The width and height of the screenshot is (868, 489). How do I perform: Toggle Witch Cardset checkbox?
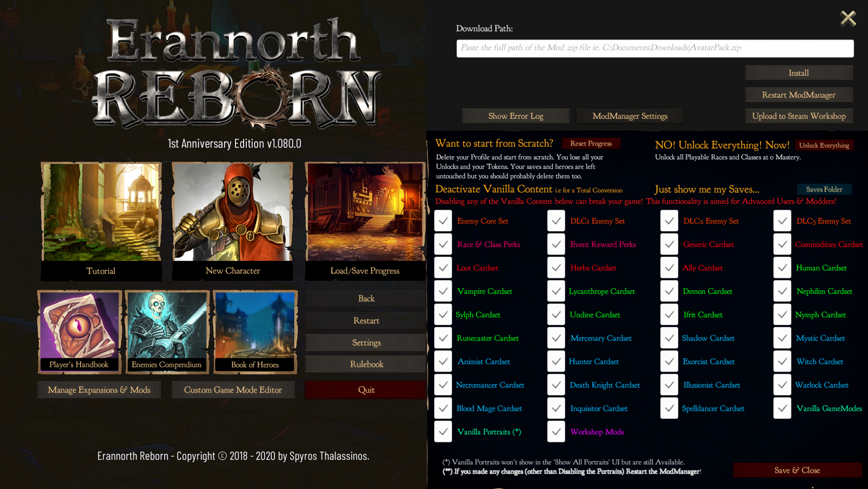pos(782,362)
